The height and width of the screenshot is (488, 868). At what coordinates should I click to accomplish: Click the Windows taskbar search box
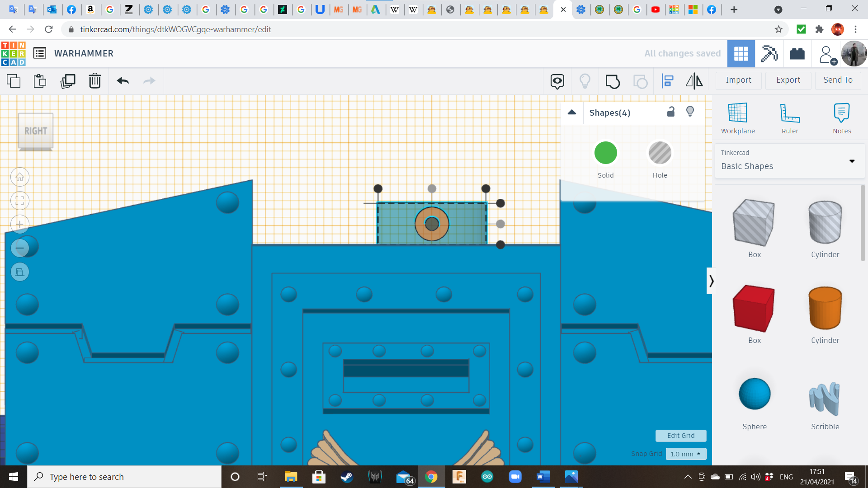click(x=124, y=477)
